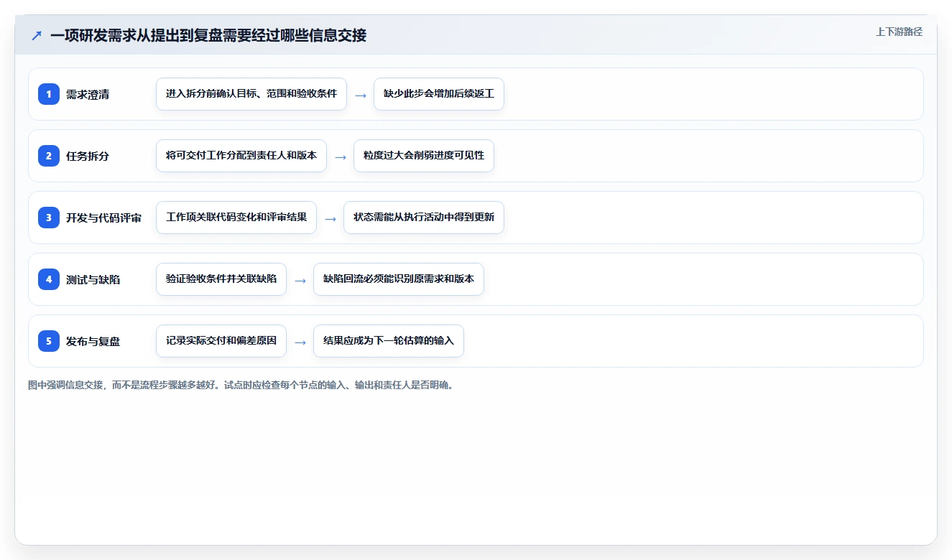
Task: Select the 任务拆分 step label
Action: [x=88, y=157]
